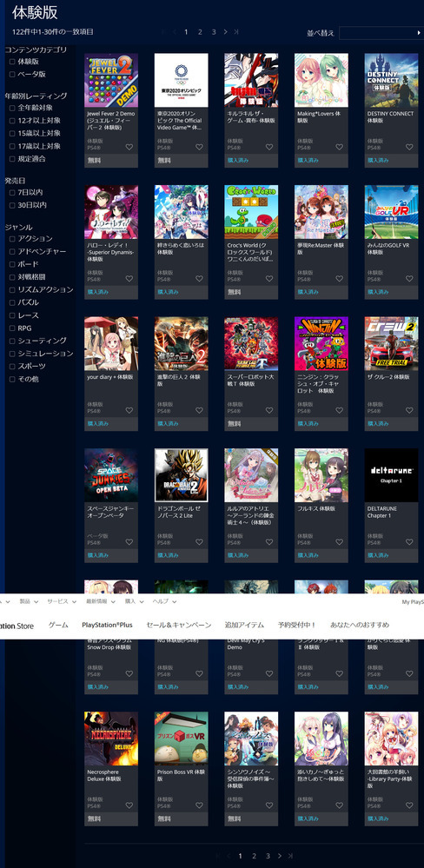Expand the サービス navigation dropdown
This screenshot has width=424, height=868.
pyautogui.click(x=61, y=601)
